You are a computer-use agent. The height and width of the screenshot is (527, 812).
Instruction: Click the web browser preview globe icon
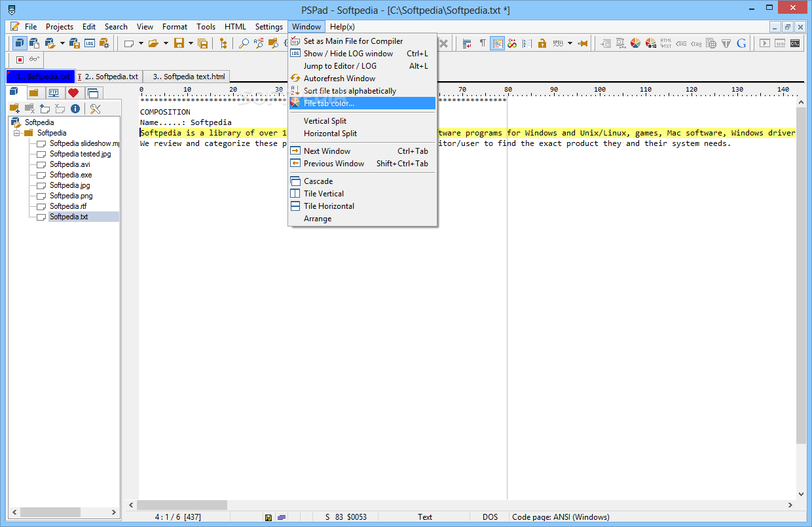click(711, 43)
